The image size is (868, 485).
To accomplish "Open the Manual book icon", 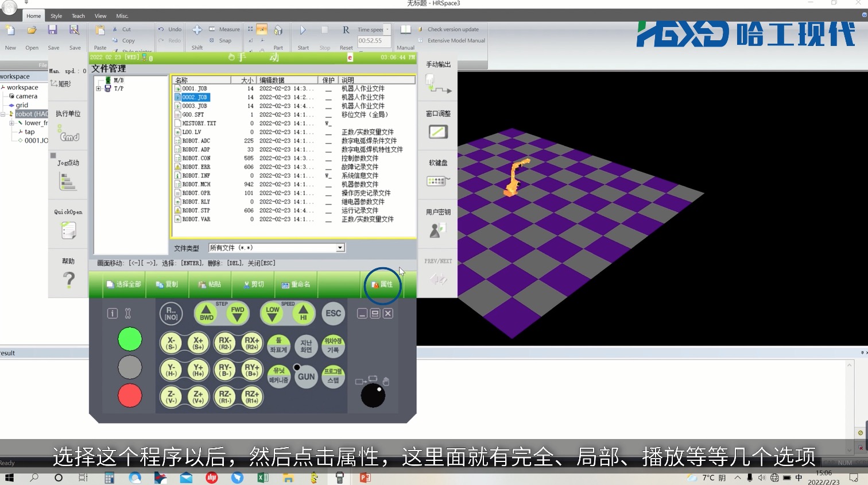I will pyautogui.click(x=405, y=30).
